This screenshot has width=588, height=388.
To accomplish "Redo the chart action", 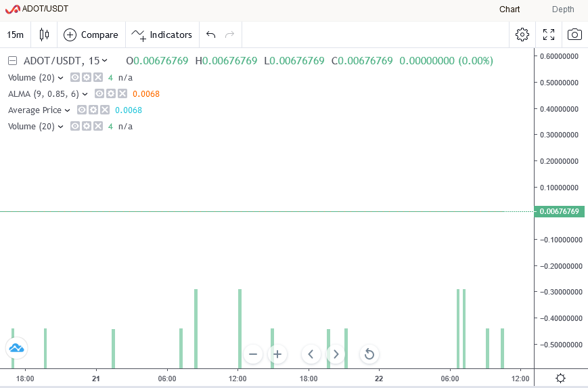I will pos(229,35).
